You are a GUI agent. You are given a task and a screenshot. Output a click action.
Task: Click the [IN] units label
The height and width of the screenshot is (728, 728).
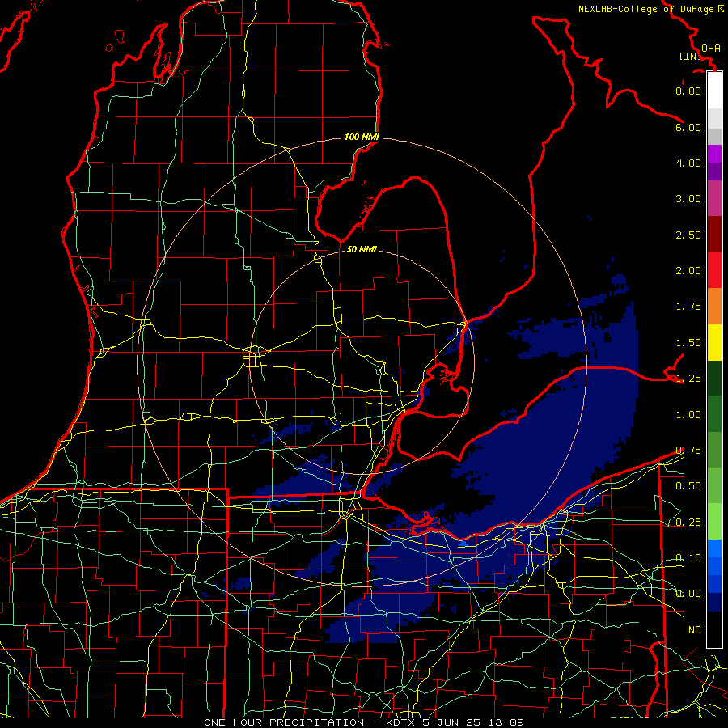click(690, 56)
